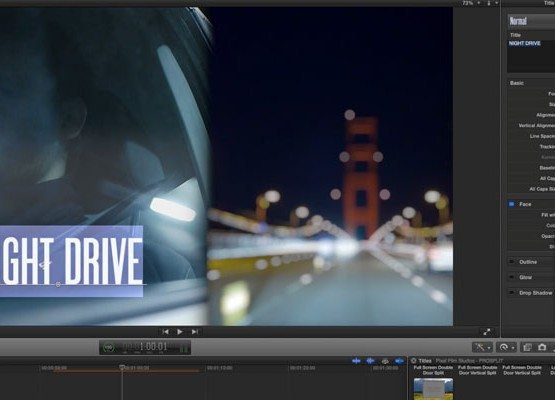The width and height of the screenshot is (555, 400).
Task: Expand the Outline section label
Action: coord(528,262)
